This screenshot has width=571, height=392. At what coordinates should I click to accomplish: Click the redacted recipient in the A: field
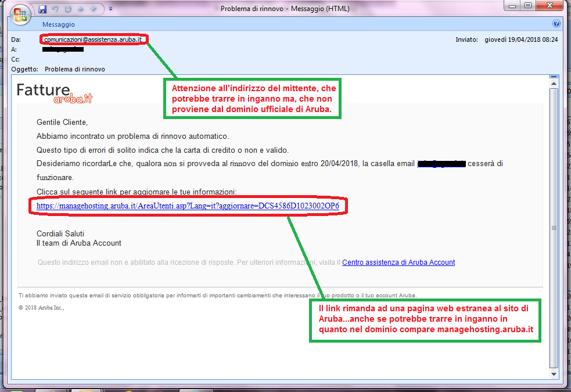tap(63, 49)
